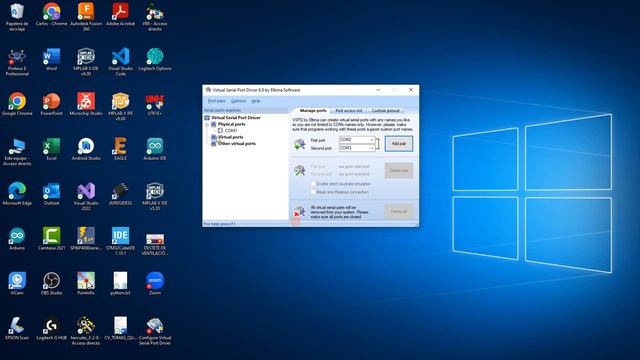The height and width of the screenshot is (360, 640).
Task: Select the AVRDUDESS desktop icon
Action: [120, 194]
